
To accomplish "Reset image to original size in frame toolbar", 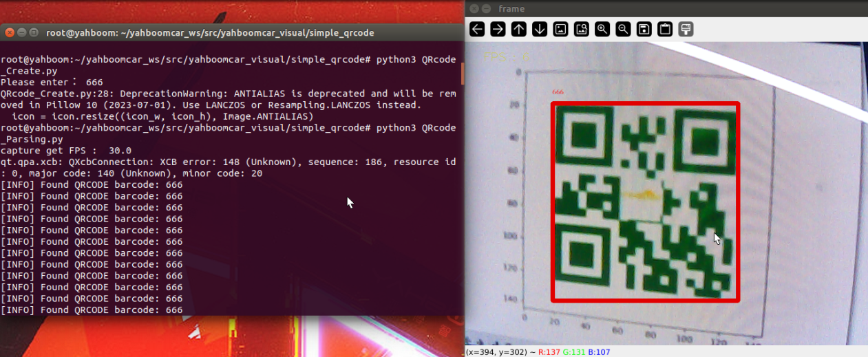I will click(x=560, y=29).
